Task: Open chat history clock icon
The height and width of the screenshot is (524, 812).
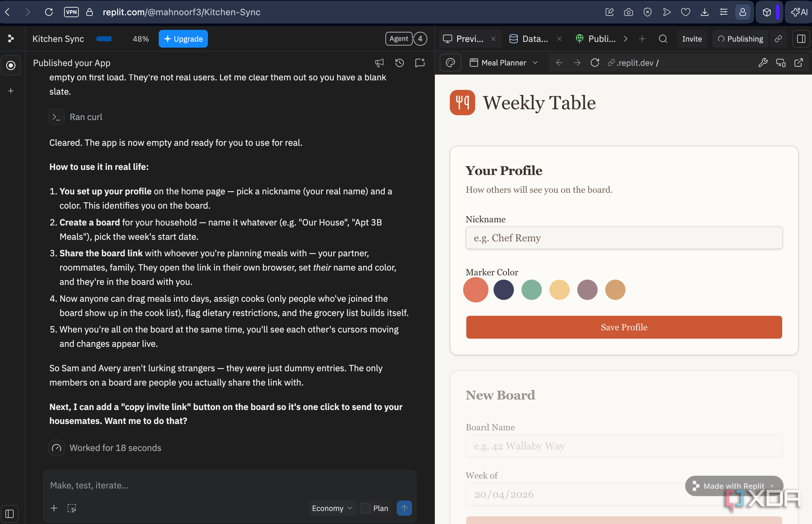Action: click(400, 63)
